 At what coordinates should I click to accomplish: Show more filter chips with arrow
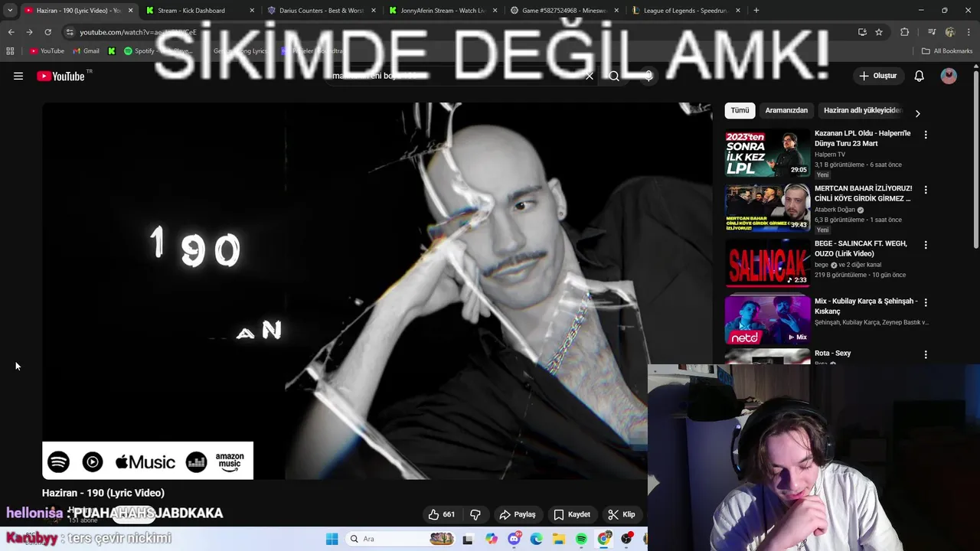[917, 113]
